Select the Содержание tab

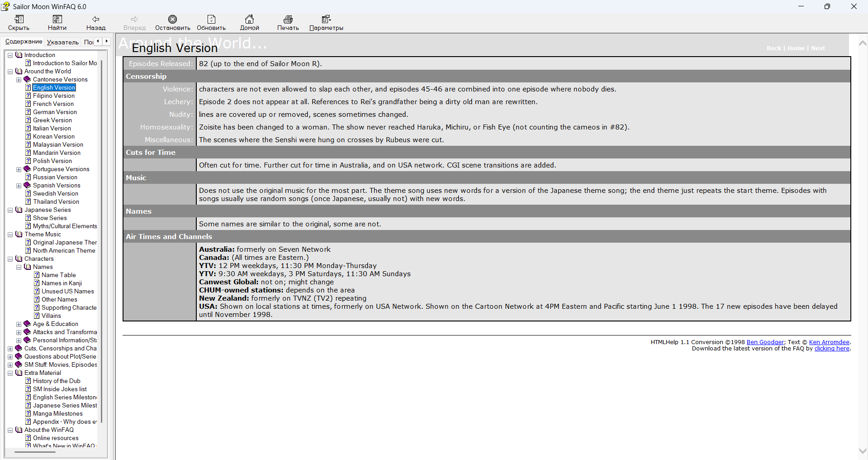pyautogui.click(x=24, y=42)
